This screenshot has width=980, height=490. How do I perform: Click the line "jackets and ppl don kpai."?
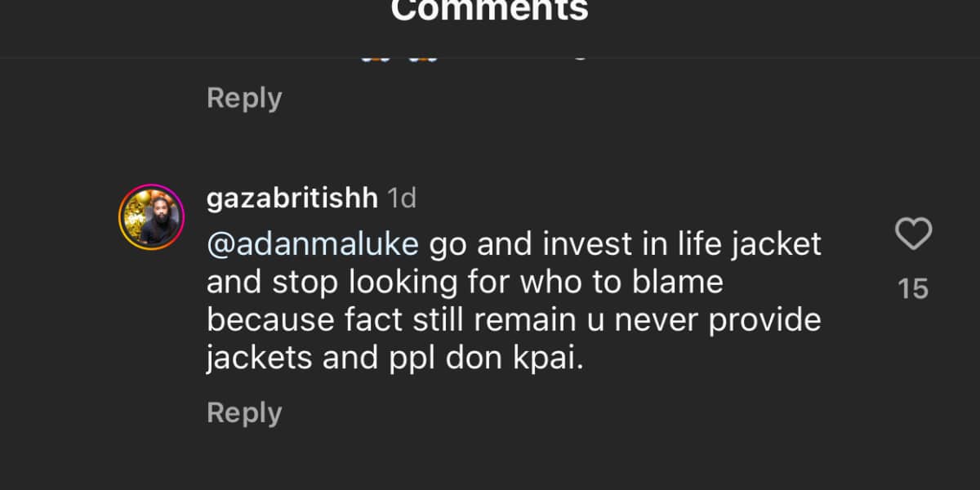click(x=396, y=359)
